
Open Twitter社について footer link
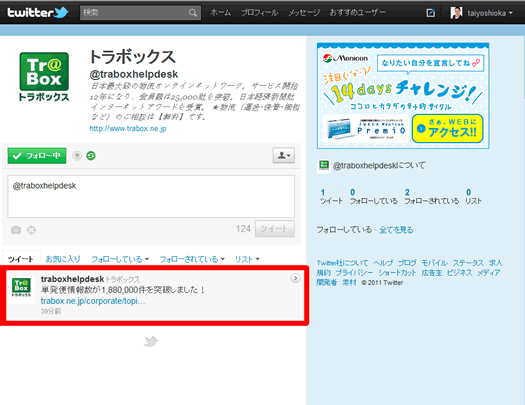click(342, 263)
